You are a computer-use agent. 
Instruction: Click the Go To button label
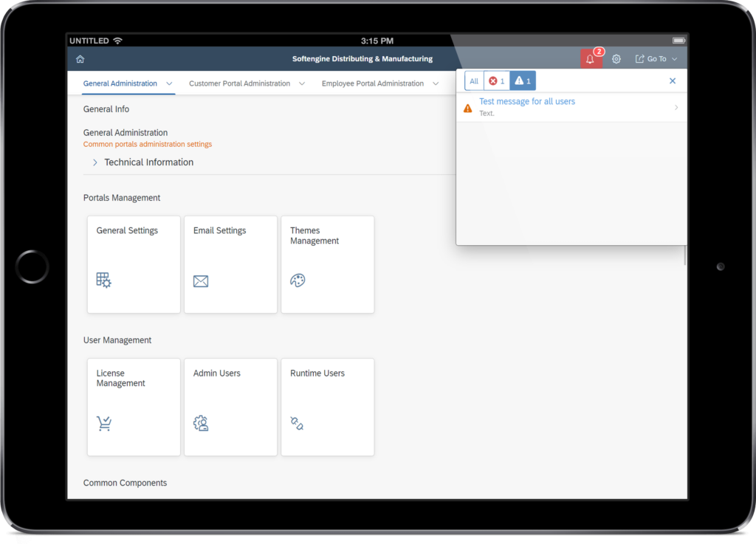pyautogui.click(x=656, y=59)
